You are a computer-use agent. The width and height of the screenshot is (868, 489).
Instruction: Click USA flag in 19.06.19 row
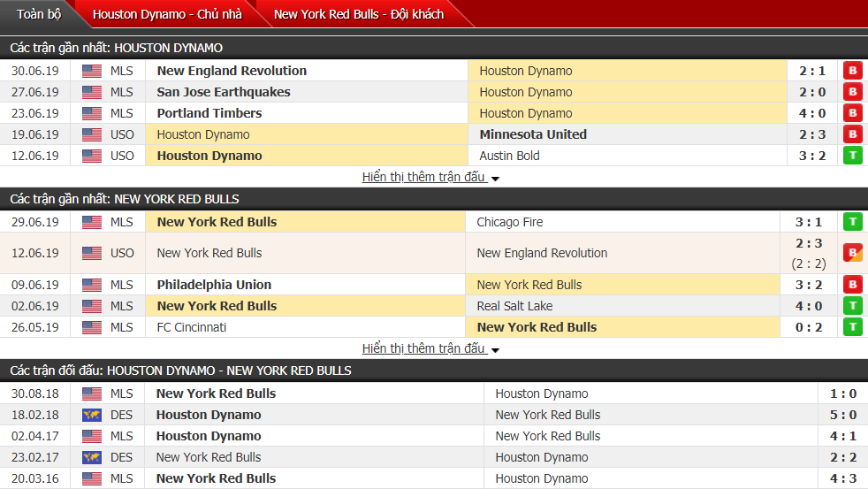(x=92, y=134)
